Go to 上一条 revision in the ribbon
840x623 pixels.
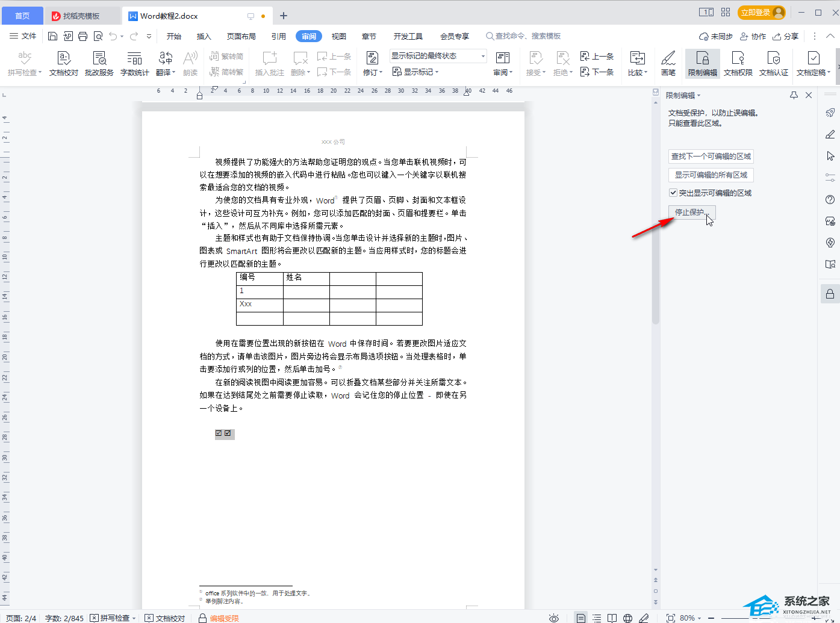(597, 56)
